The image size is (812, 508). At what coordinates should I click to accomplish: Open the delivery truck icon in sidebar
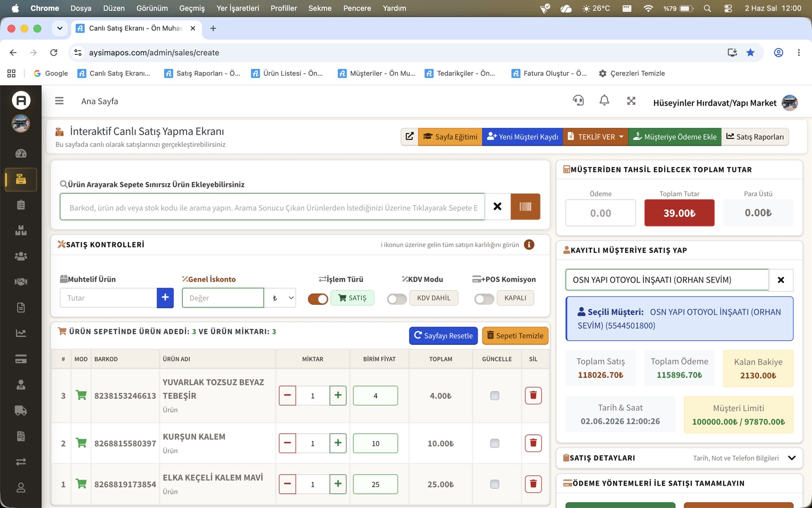click(x=21, y=410)
